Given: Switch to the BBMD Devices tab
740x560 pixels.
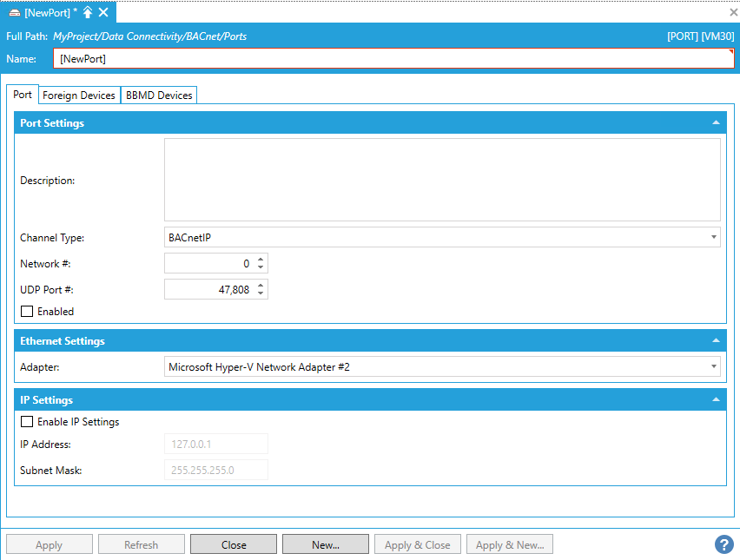Looking at the screenshot, I should (159, 96).
